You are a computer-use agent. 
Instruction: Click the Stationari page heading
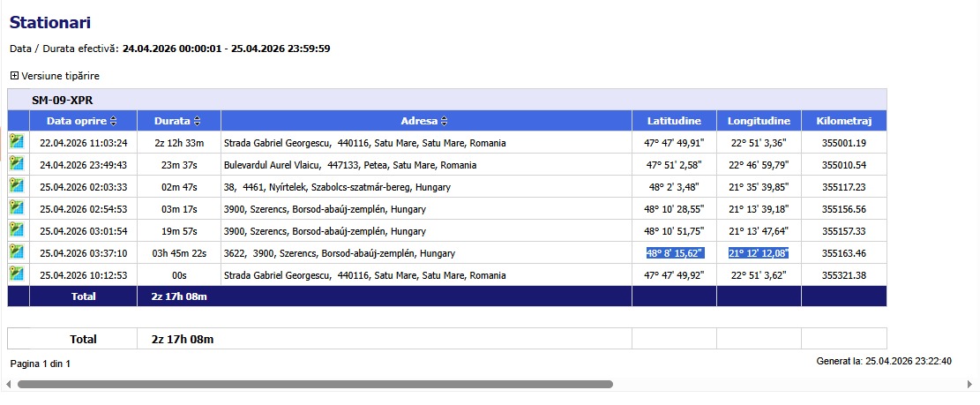[x=50, y=23]
